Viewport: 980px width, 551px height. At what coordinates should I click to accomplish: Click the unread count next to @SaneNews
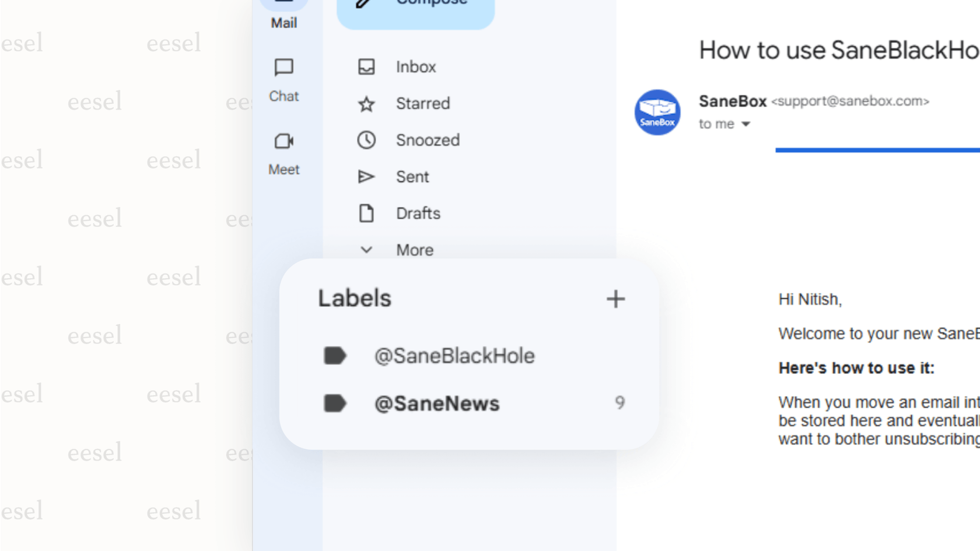point(620,403)
